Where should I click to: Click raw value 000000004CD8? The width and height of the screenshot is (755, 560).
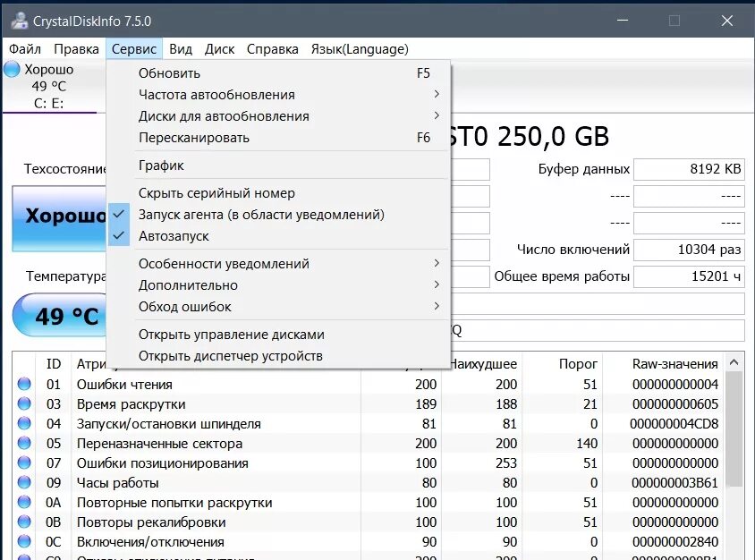click(674, 424)
